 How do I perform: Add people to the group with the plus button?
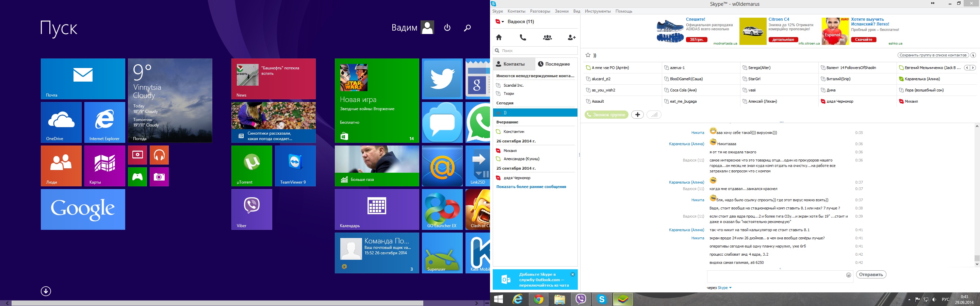(638, 115)
